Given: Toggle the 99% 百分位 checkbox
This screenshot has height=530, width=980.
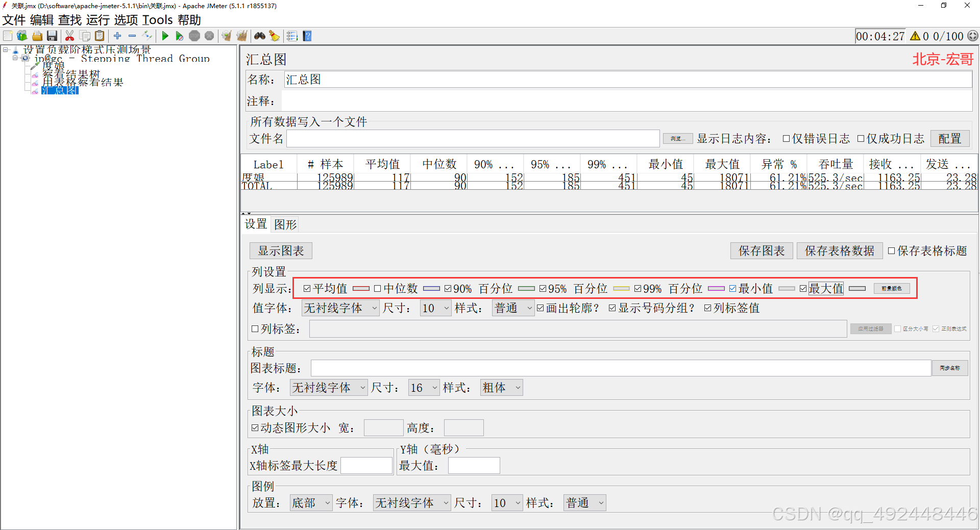Looking at the screenshot, I should (638, 289).
